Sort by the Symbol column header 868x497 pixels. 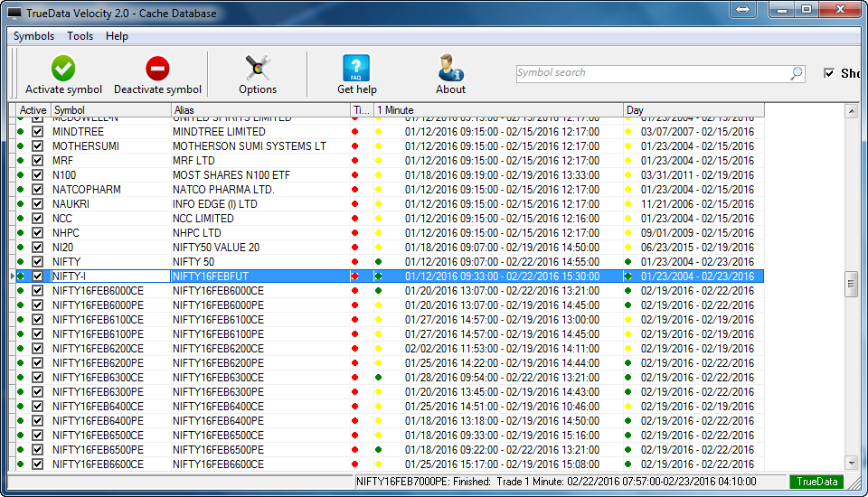click(x=111, y=110)
